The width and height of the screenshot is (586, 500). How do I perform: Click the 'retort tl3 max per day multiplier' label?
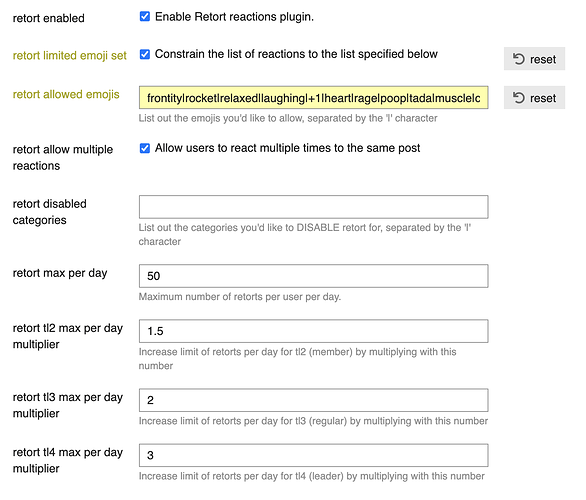tap(68, 405)
